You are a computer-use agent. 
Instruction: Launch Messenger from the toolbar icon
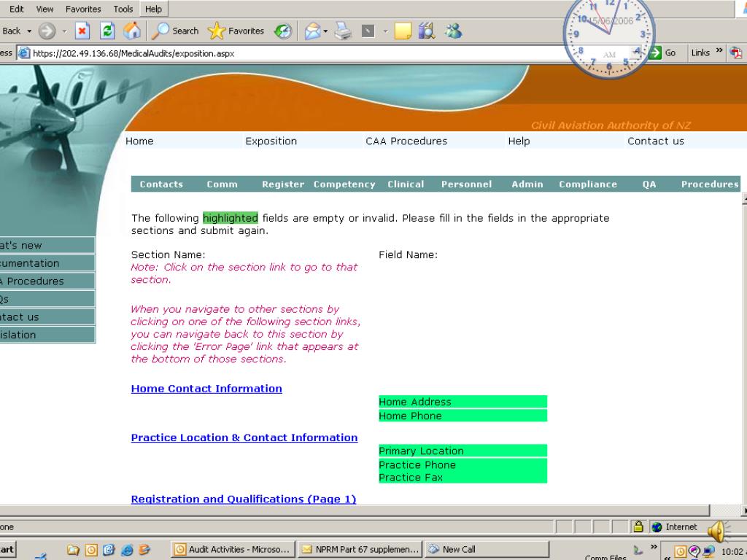click(x=453, y=31)
